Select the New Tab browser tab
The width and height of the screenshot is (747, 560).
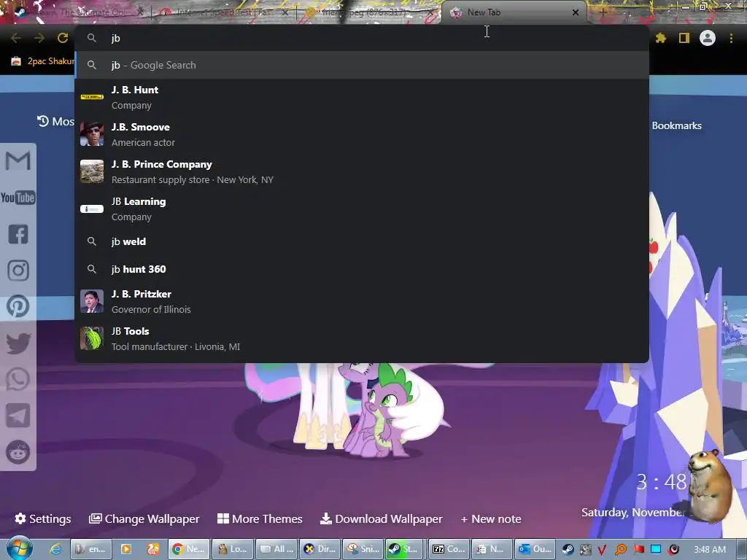514,12
